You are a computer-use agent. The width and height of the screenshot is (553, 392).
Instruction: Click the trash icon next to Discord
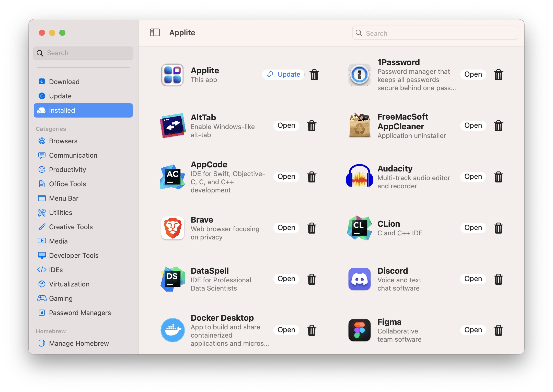tap(499, 279)
